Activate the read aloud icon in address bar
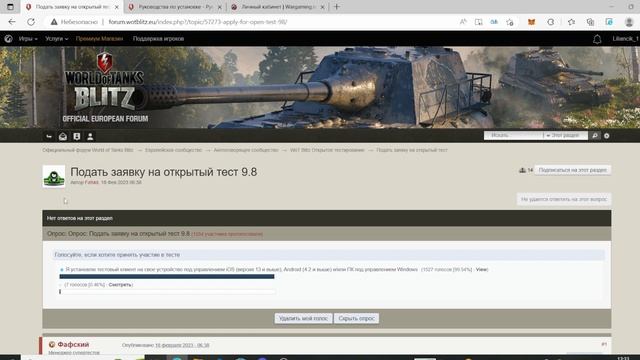 (x=463, y=22)
